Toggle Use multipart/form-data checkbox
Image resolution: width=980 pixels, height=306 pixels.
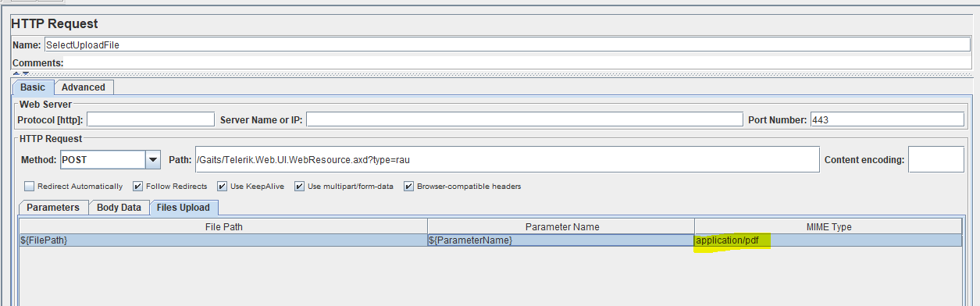(x=300, y=187)
